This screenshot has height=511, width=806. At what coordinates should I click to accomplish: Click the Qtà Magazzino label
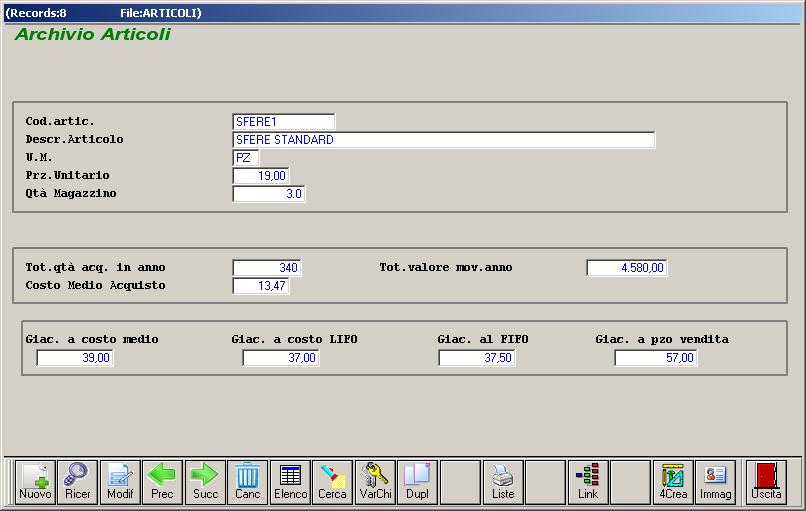click(71, 193)
